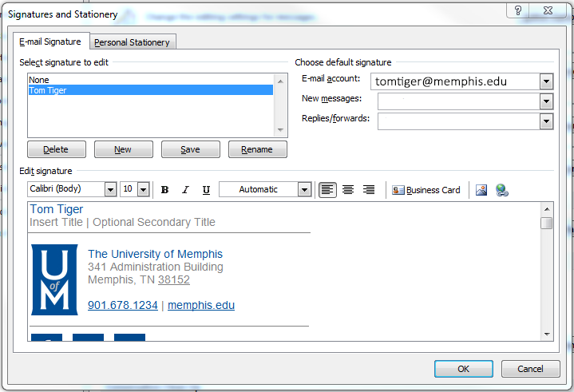574x392 pixels.
Task: Insert a picture into the signature
Action: pyautogui.click(x=481, y=190)
